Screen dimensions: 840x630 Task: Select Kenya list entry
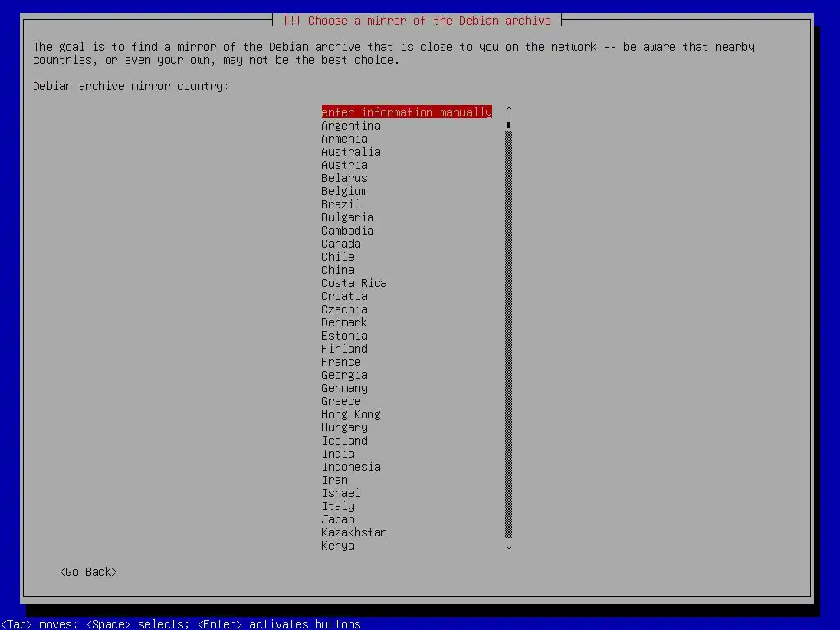(337, 546)
